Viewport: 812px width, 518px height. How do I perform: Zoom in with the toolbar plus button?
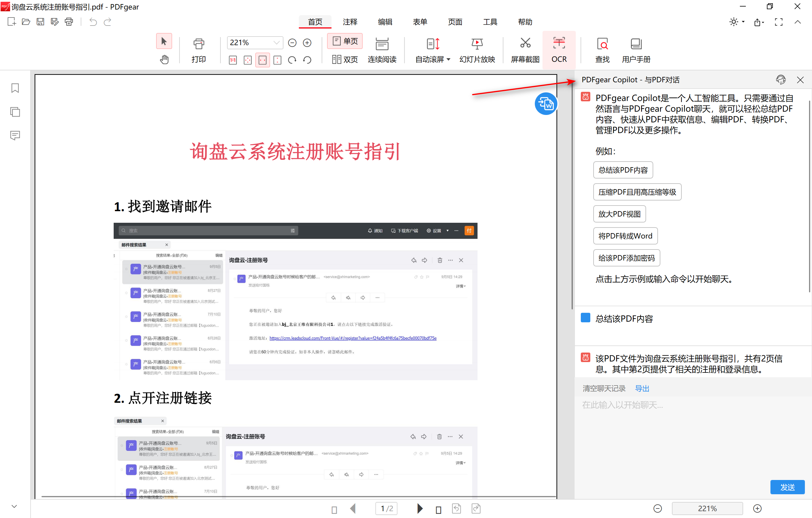pyautogui.click(x=307, y=43)
